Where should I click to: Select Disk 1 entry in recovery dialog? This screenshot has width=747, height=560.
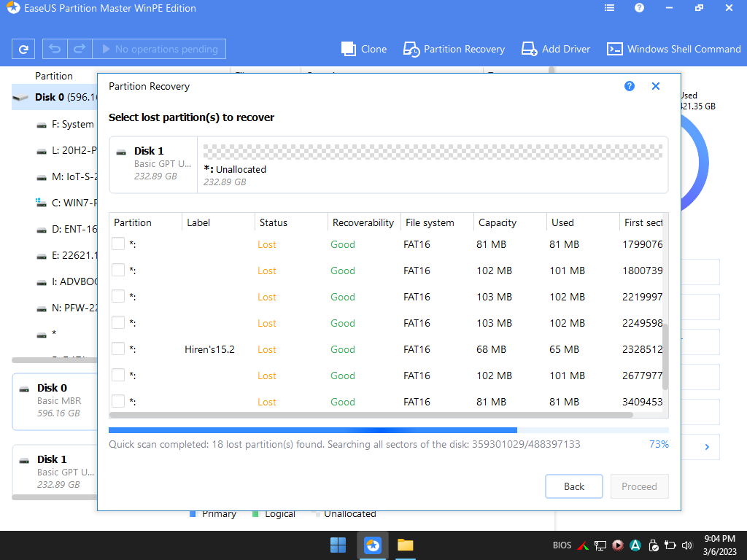click(153, 164)
